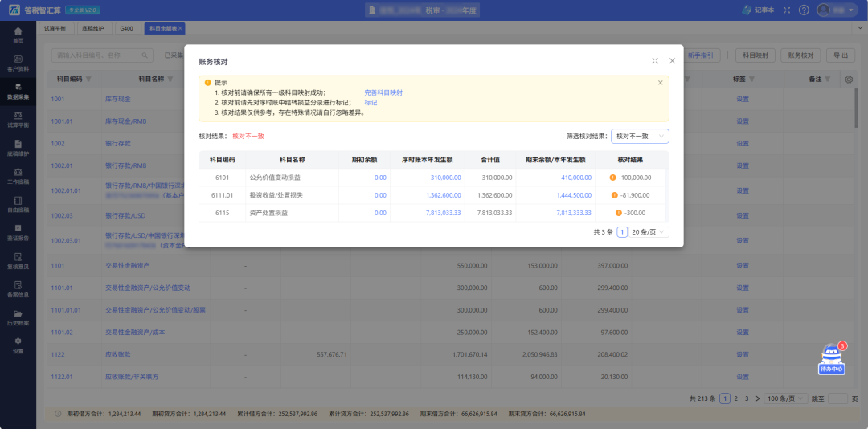Open 历史档案 in sidebar
This screenshot has height=429, width=868.
(x=18, y=317)
